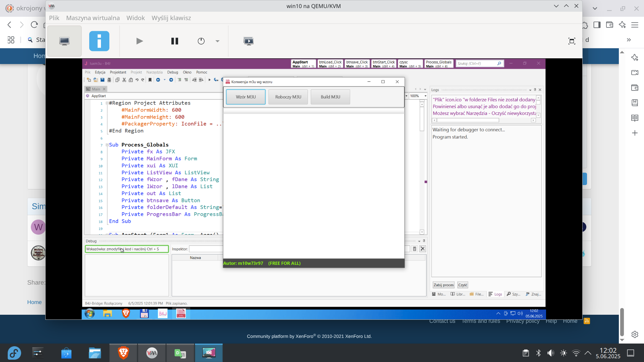Click the Run (play) triangle in B4J toolbar
This screenshot has height=362, width=644.
pos(209,80)
